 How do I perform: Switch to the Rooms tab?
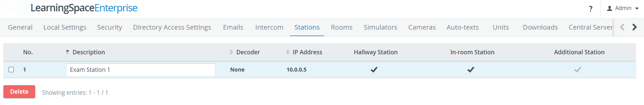pos(342,27)
